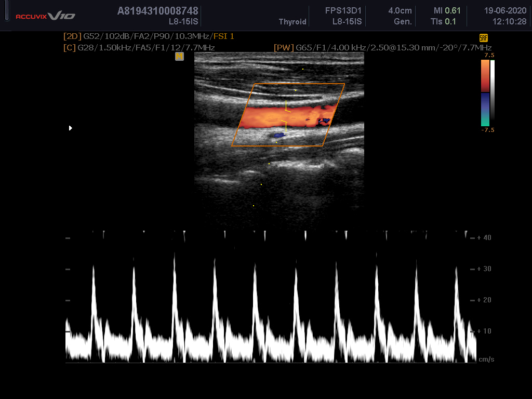Click the patient ID A8194310008748

pos(157,11)
